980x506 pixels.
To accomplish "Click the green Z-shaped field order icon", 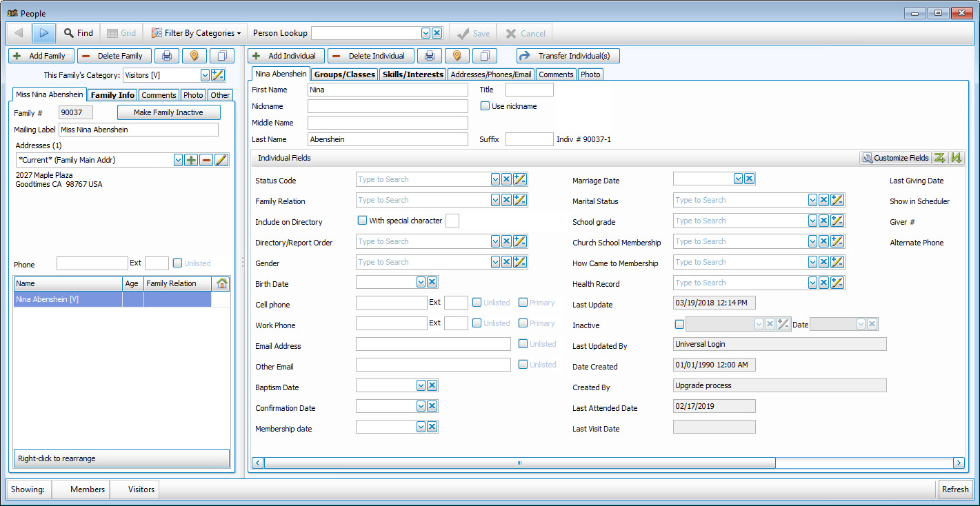I will point(939,157).
